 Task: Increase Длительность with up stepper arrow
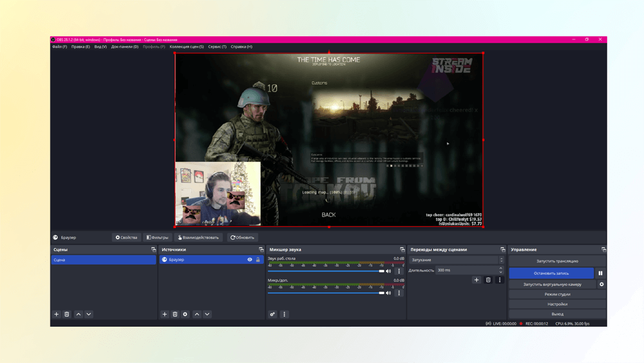500,268
